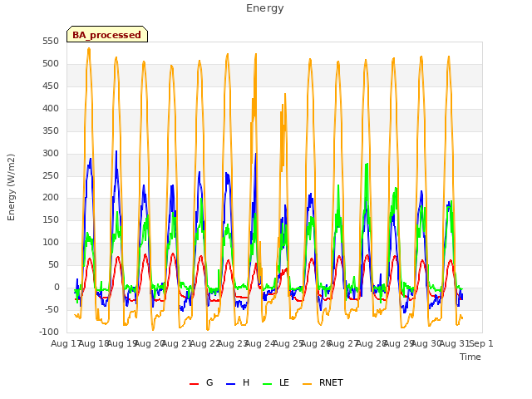Click the red G legend color marker
Viewport: 532px width, 399px height.
pyautogui.click(x=194, y=384)
